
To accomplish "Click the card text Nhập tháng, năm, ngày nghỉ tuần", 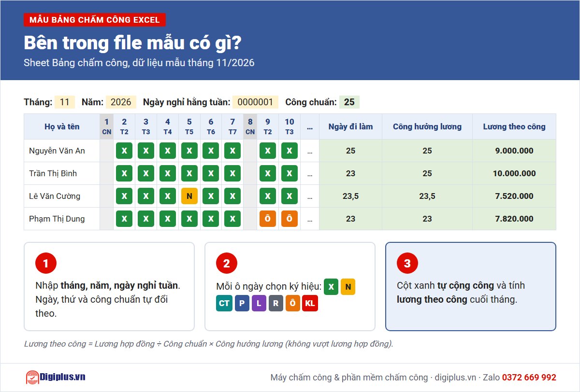I will point(108,285).
